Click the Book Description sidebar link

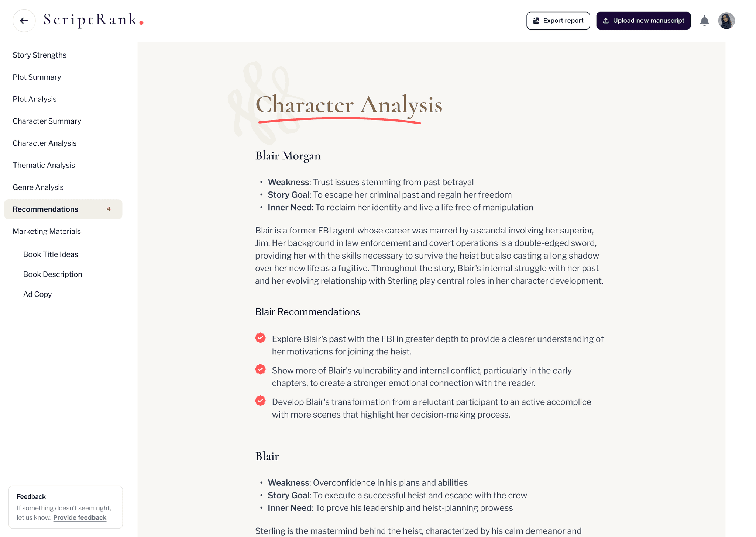click(x=52, y=274)
